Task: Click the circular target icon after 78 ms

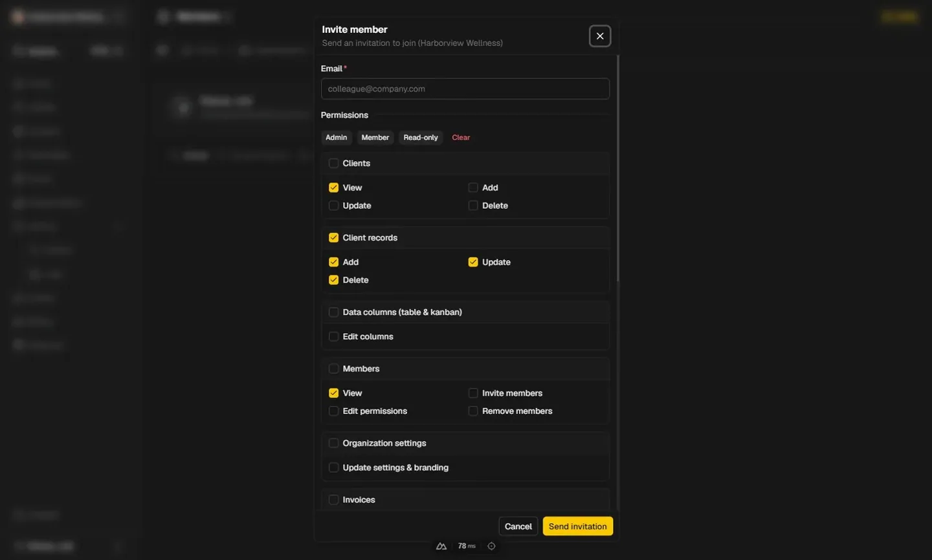Action: 491,546
